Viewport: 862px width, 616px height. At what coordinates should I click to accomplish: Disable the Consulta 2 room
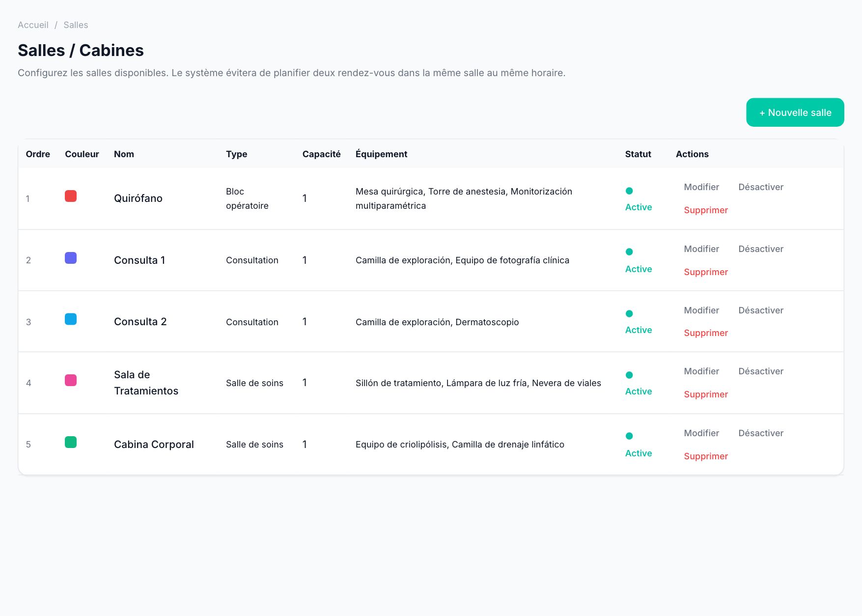click(761, 310)
